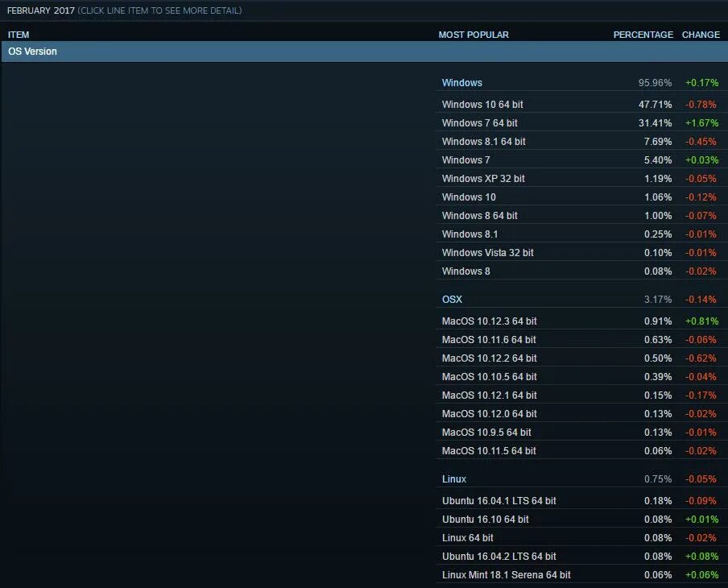This screenshot has width=728, height=588.
Task: Select the MacOS 10.10.5 64 bit row
Action: coord(581,377)
